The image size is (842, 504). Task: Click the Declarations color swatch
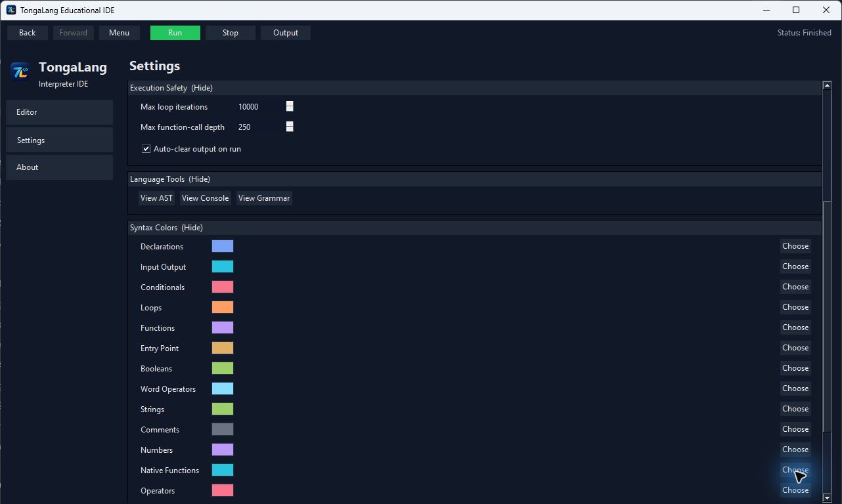(x=223, y=246)
